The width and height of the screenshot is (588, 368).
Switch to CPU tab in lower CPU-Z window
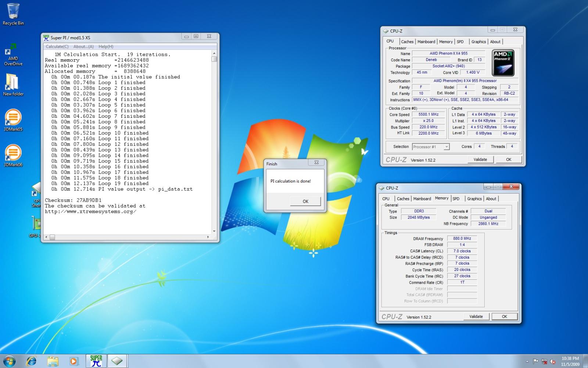[x=386, y=199]
